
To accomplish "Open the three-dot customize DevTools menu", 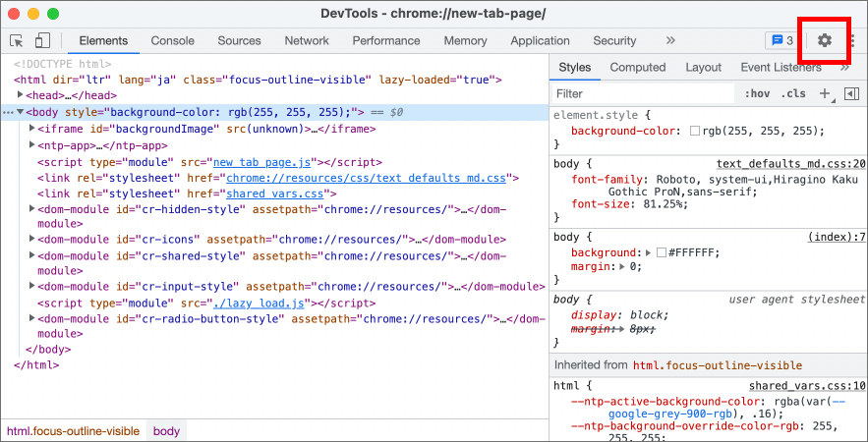I will pos(852,40).
